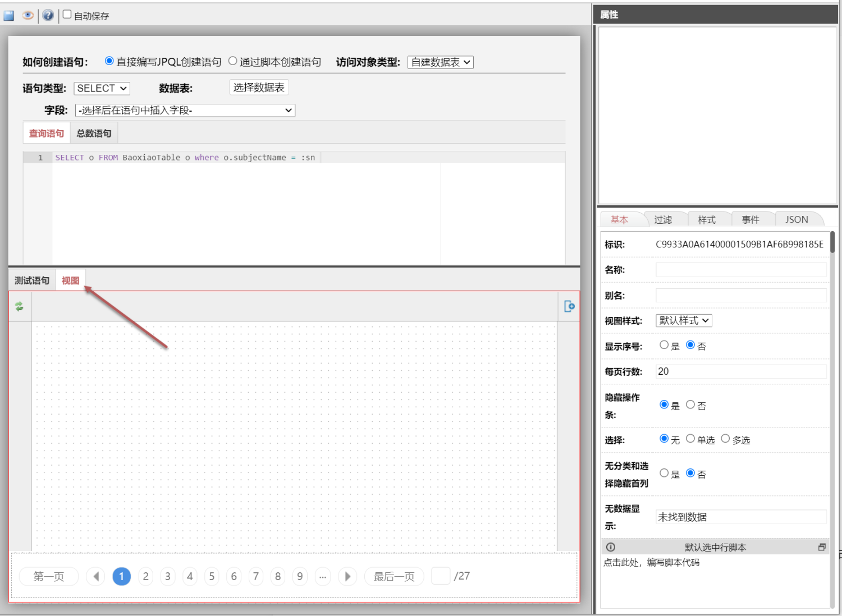Image resolution: width=842 pixels, height=616 pixels.
Task: Open the 过滤 properties tab
Action: (663, 219)
